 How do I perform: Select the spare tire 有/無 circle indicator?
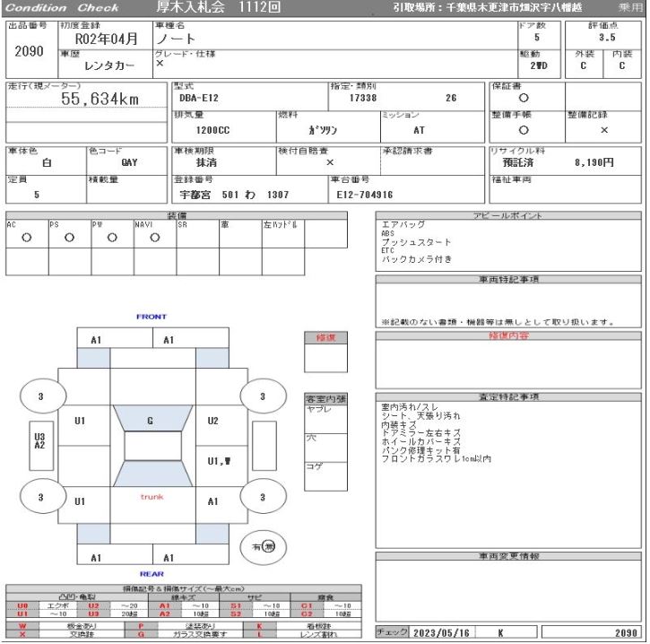click(263, 545)
